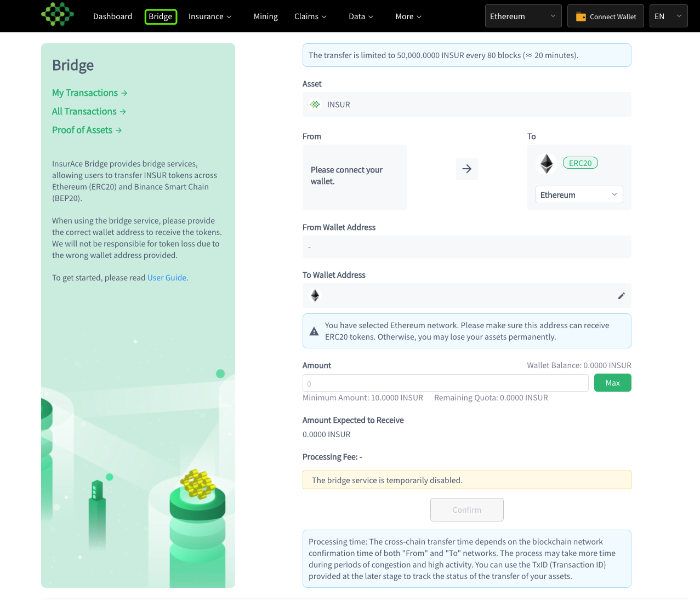The image size is (700, 602).
Task: Click the Ethereum logo in To box
Action: pos(547,164)
